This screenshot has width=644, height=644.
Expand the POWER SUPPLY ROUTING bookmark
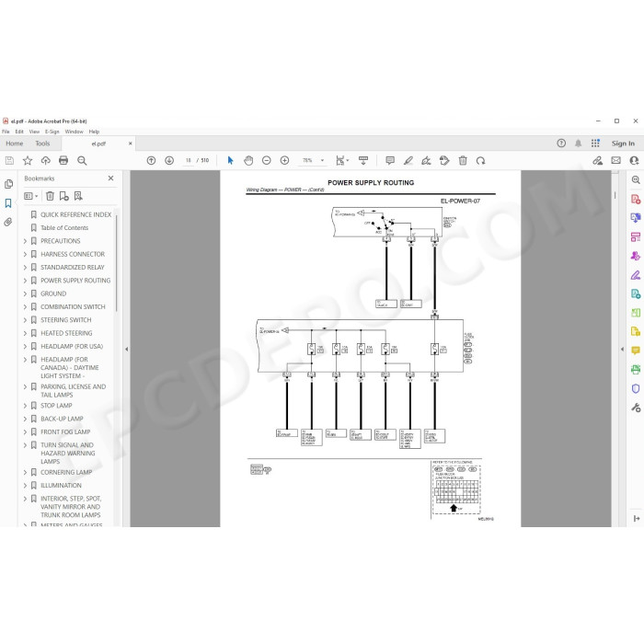click(x=25, y=281)
